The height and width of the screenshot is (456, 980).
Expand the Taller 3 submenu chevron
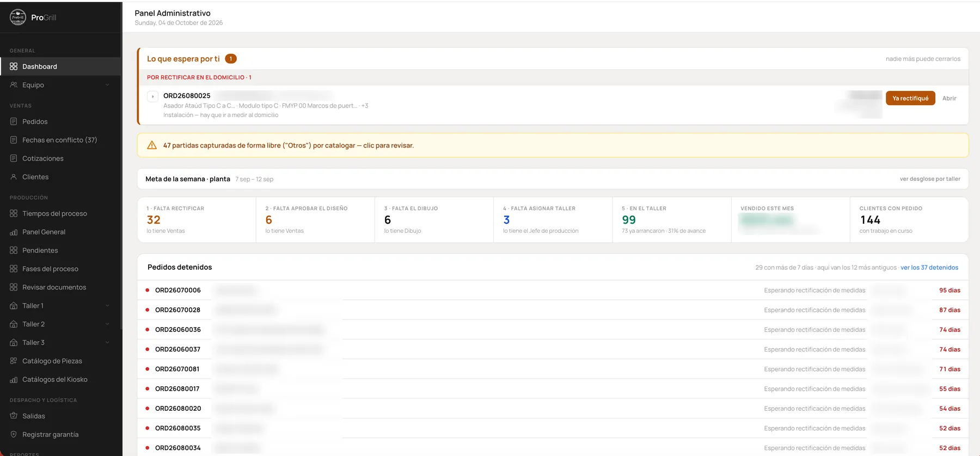107,343
